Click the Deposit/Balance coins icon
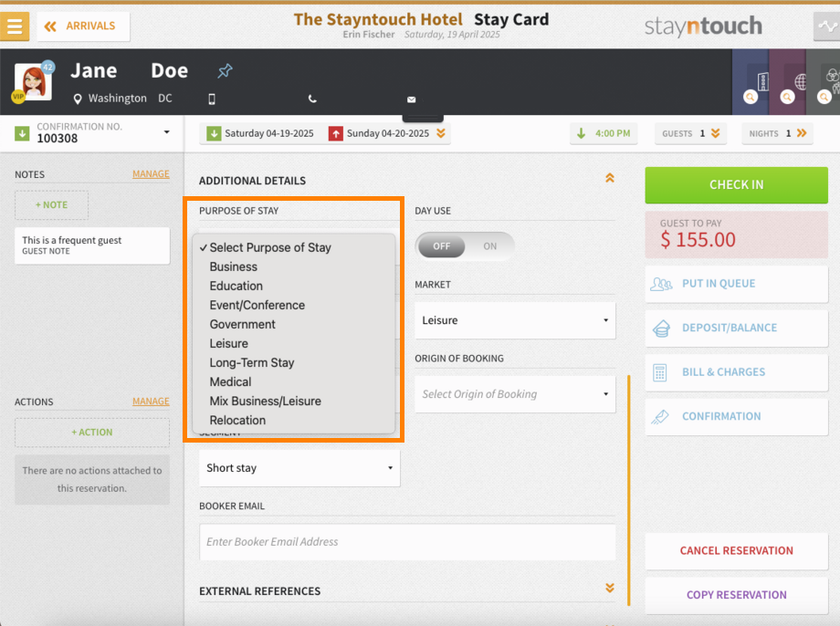The width and height of the screenshot is (840, 626). [661, 328]
